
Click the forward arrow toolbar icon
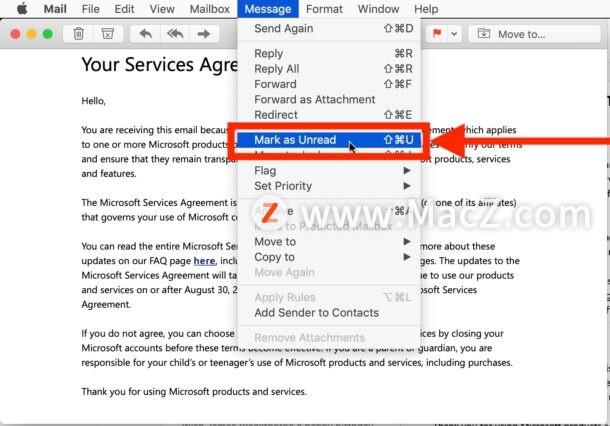coord(203,34)
